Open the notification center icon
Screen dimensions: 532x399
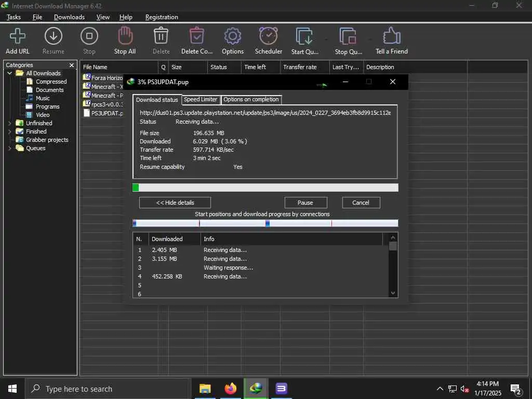click(x=516, y=389)
